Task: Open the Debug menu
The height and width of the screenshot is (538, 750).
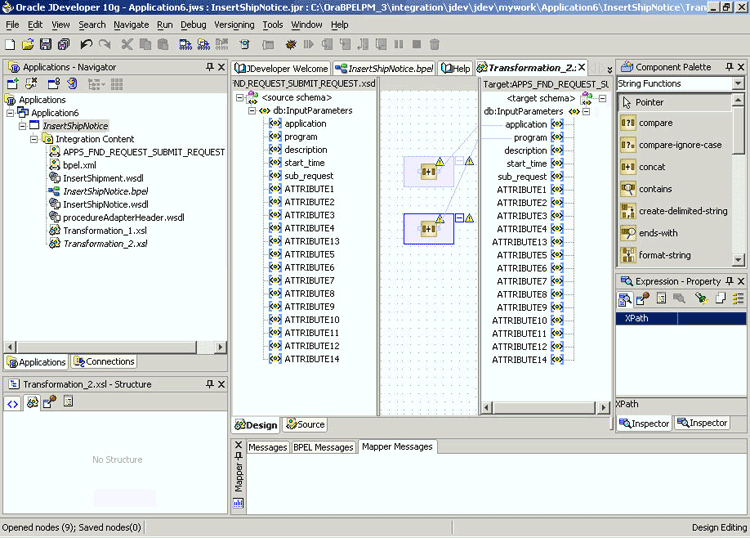Action: pos(193,24)
